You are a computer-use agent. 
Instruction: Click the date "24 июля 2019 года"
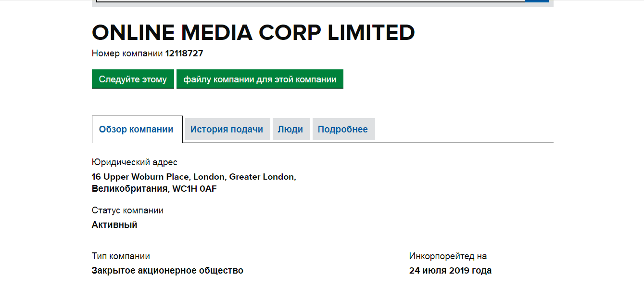[450, 271]
